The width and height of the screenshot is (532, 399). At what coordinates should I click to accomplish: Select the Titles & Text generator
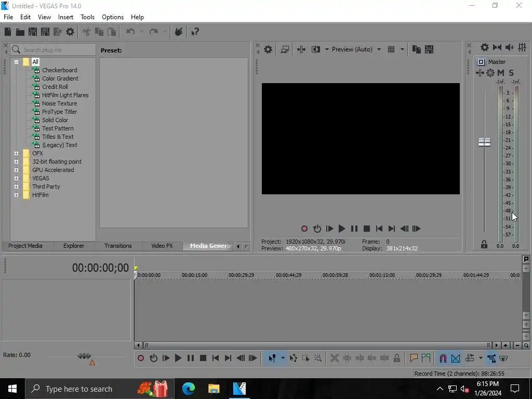pyautogui.click(x=58, y=137)
